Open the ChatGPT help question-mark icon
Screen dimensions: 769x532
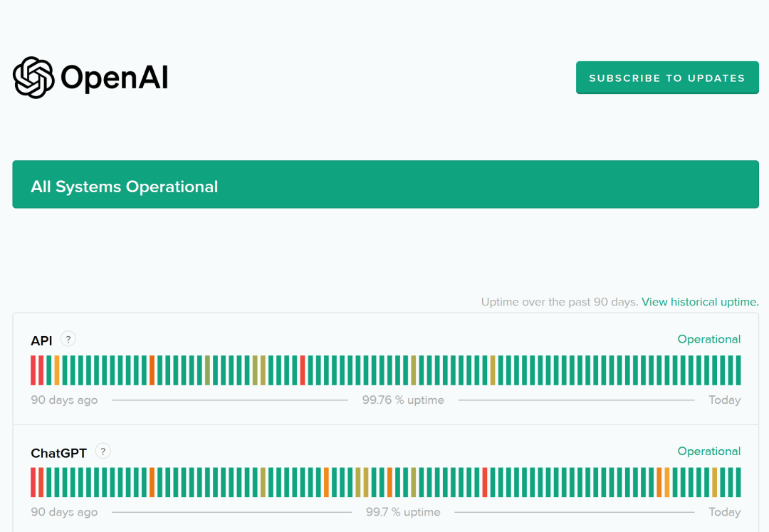(x=103, y=451)
